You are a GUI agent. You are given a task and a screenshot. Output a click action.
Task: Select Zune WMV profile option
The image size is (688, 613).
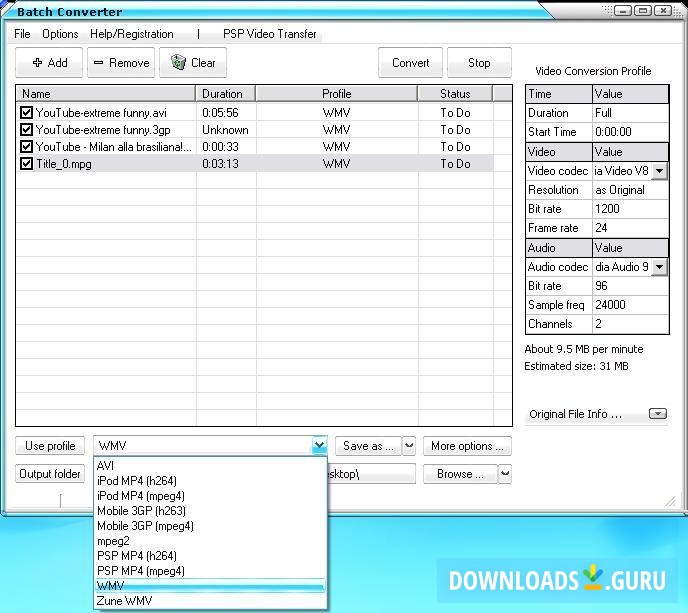211,601
